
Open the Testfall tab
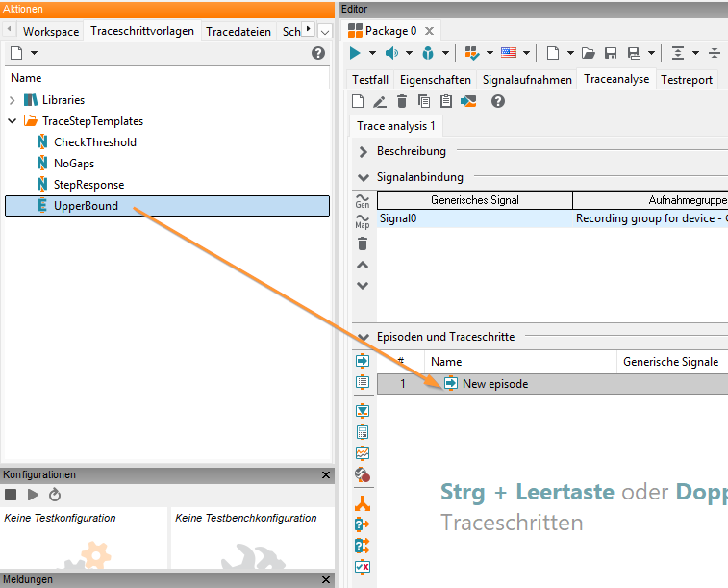(370, 80)
